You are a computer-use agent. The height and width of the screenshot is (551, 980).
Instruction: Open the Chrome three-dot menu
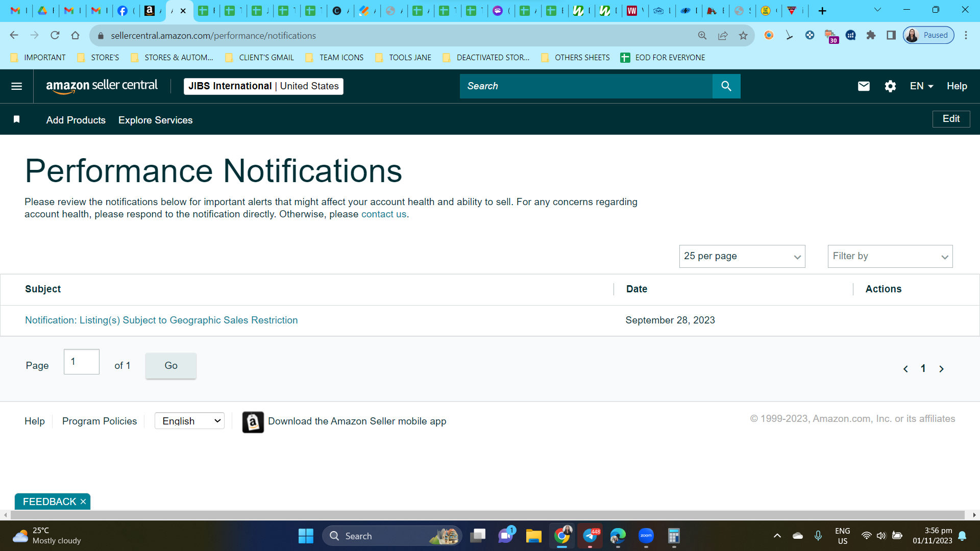click(966, 35)
